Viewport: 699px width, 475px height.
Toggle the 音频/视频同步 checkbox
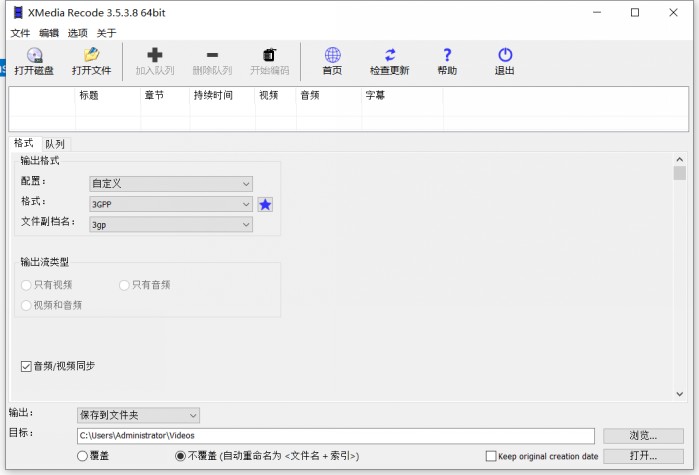pos(26,366)
